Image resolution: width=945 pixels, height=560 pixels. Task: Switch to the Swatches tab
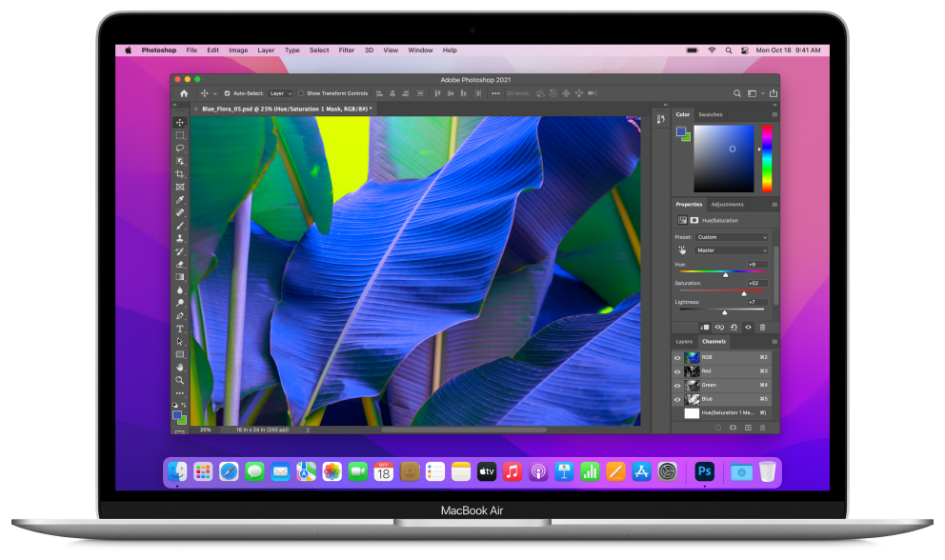click(x=710, y=114)
